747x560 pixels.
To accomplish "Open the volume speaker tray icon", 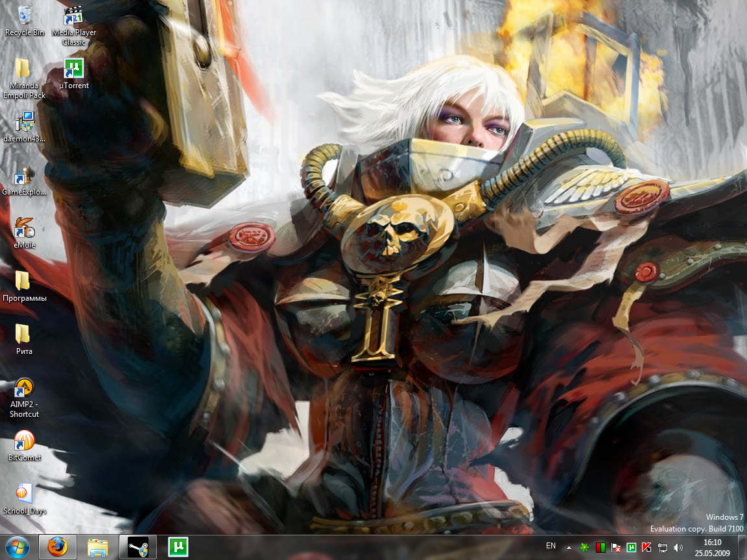I will point(678,548).
